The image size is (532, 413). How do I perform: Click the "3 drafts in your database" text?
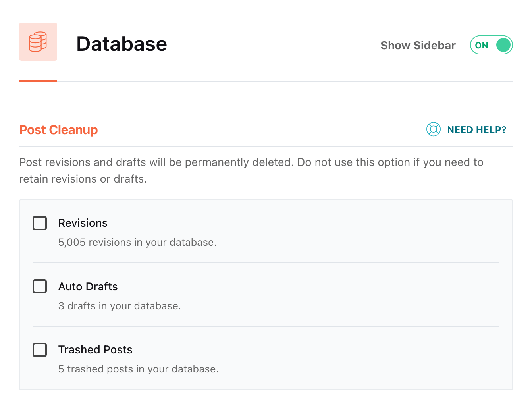120,306
